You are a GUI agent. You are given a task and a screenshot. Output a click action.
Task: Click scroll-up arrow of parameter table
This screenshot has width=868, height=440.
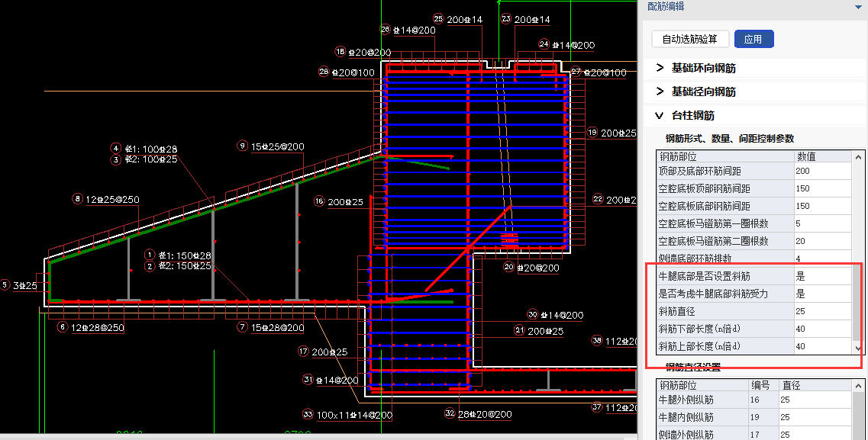coord(858,156)
